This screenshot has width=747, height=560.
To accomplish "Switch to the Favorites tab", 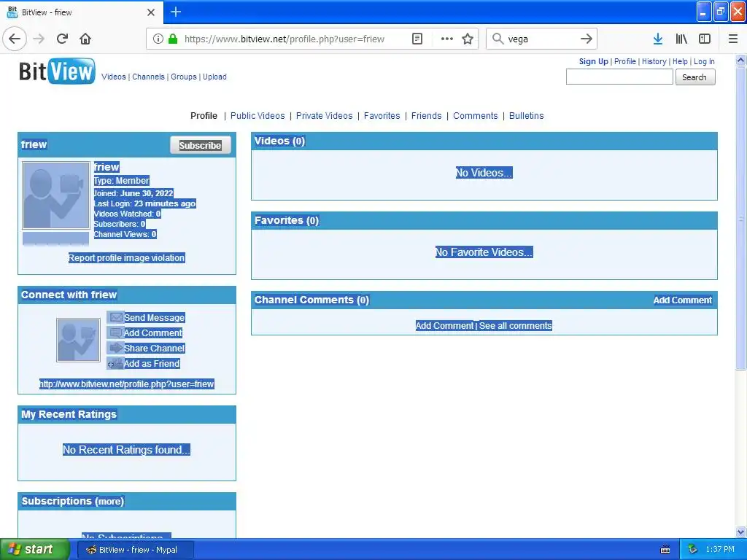I will [x=382, y=116].
